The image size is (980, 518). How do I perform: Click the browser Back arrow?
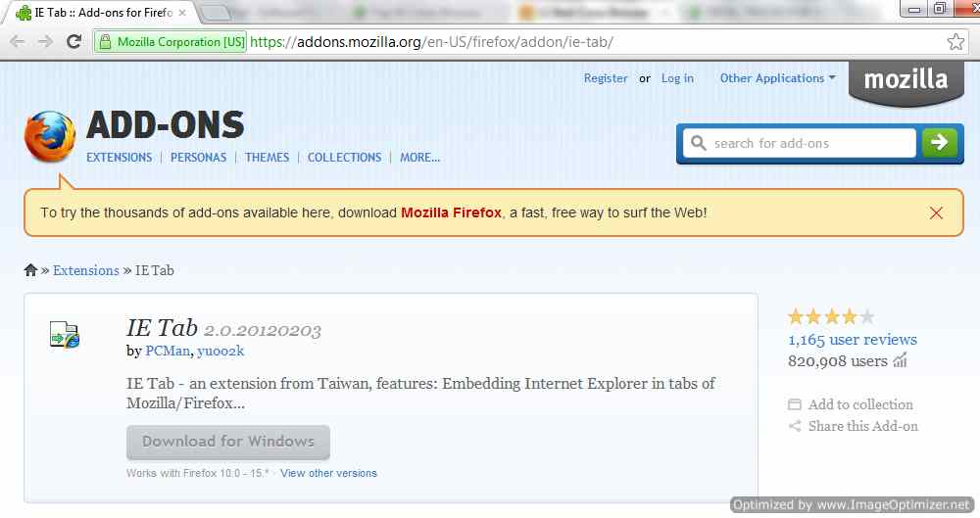(x=18, y=42)
